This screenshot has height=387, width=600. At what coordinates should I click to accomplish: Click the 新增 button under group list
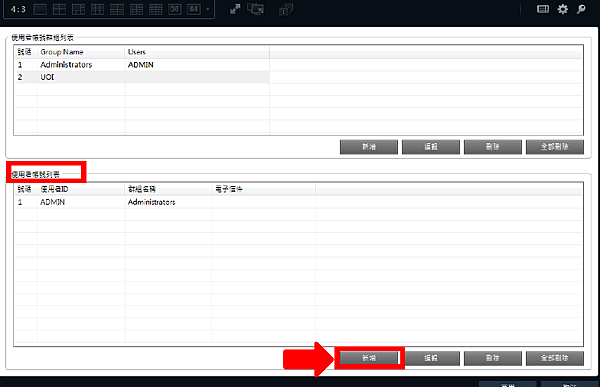click(369, 147)
